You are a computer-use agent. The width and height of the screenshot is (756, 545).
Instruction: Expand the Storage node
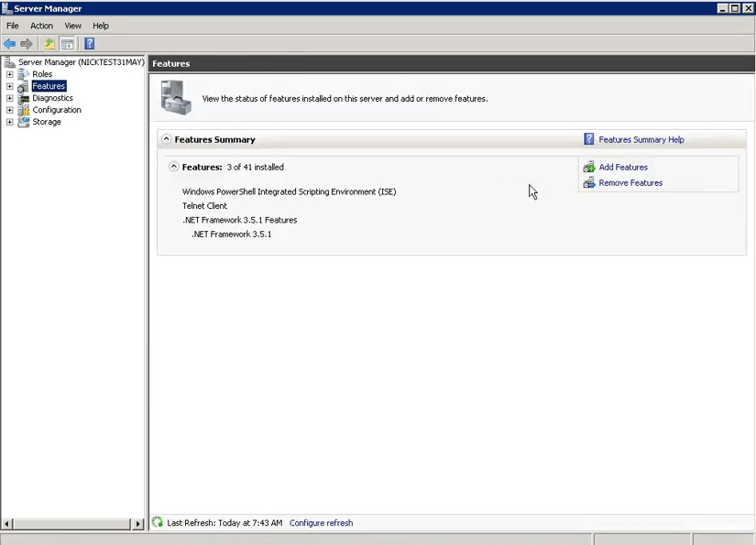point(10,122)
